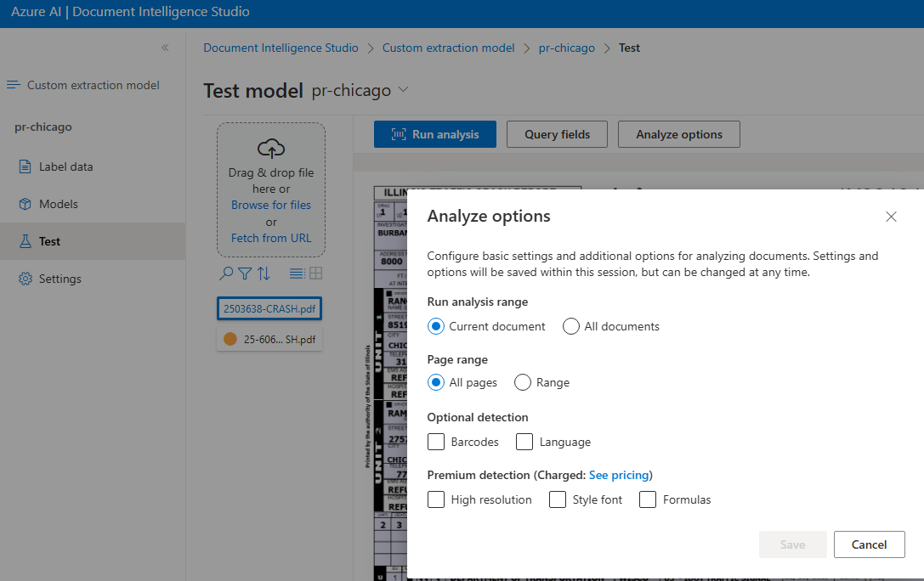Enable Language detection checkbox

524,442
